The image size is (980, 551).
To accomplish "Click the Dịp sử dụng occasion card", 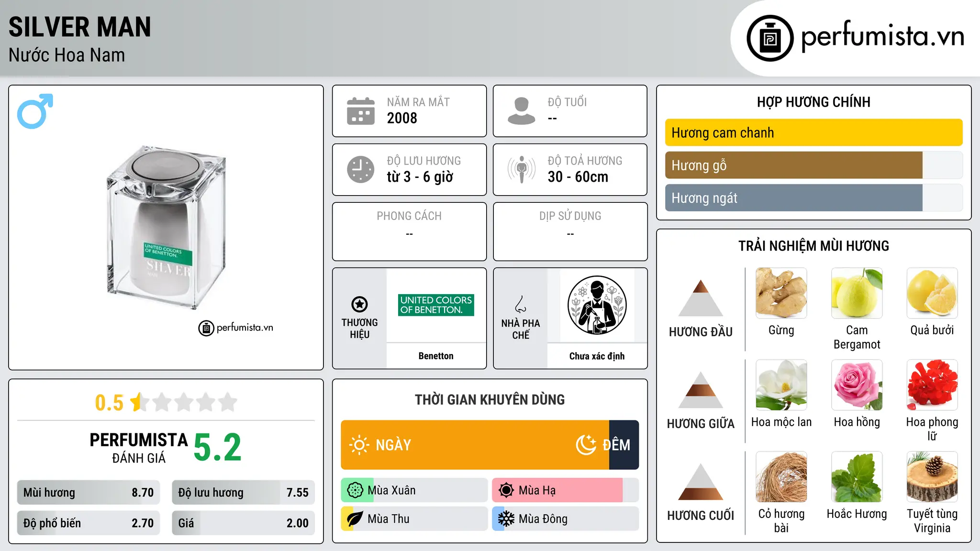I will coord(570,231).
